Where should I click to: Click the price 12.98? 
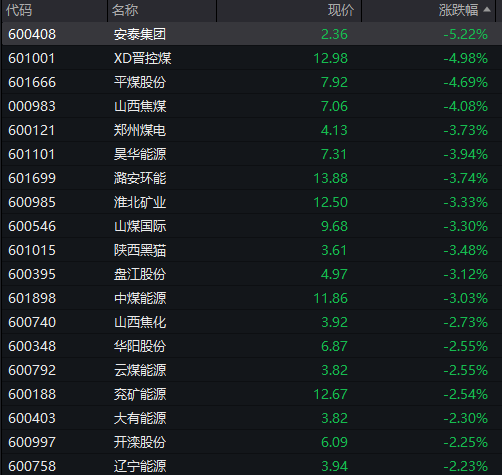[331, 58]
